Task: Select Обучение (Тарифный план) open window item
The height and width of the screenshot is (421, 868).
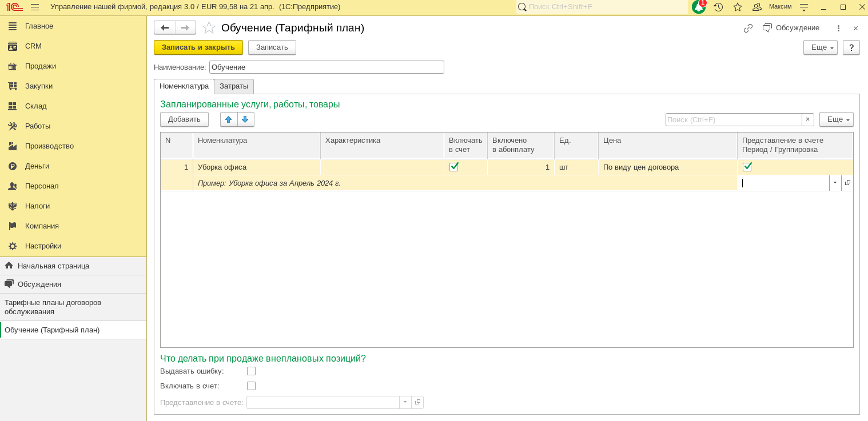Action: (73, 330)
